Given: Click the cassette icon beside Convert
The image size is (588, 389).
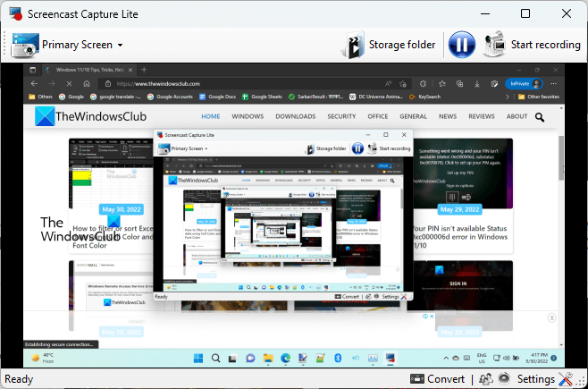Looking at the screenshot, I should click(417, 379).
